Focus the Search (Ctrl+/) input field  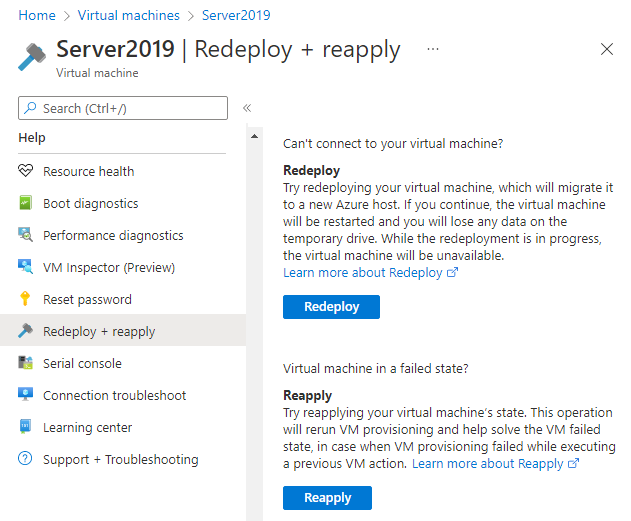130,108
